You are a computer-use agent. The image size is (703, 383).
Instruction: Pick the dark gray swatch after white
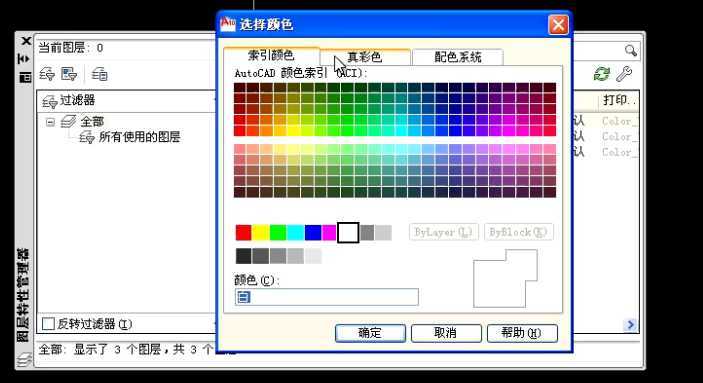pyautogui.click(x=367, y=233)
